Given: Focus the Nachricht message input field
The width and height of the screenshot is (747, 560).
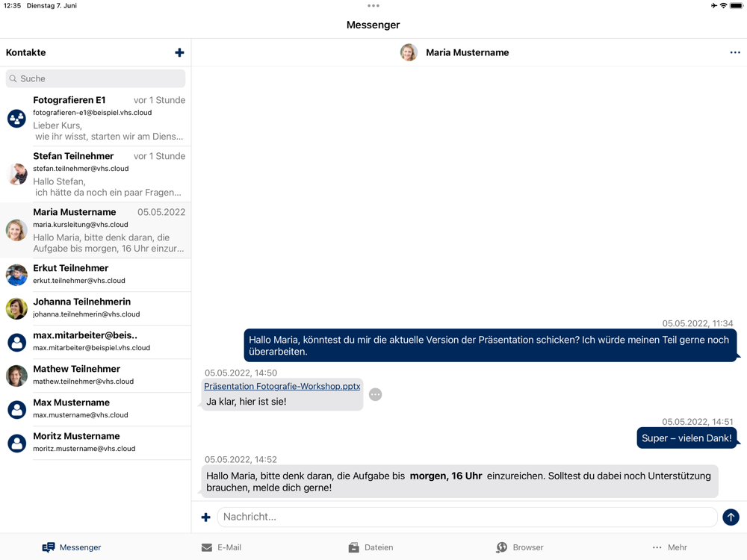Looking at the screenshot, I should click(468, 517).
